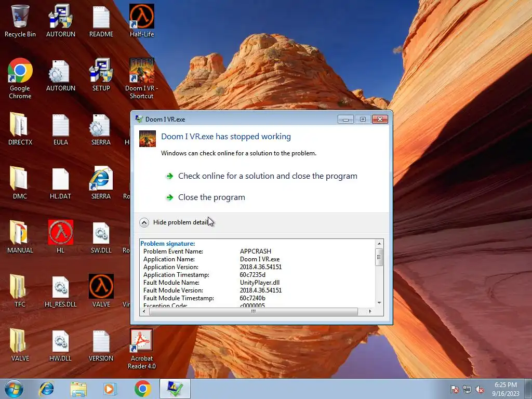Click the Application Timestamp value 60c7235d
Image resolution: width=532 pixels, height=399 pixels.
(252, 275)
